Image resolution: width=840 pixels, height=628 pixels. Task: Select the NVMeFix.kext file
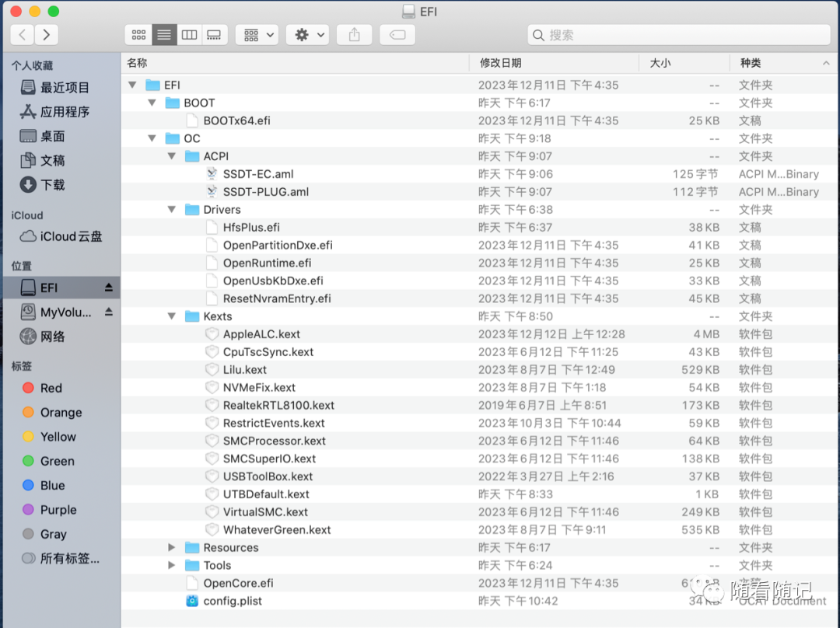point(259,387)
